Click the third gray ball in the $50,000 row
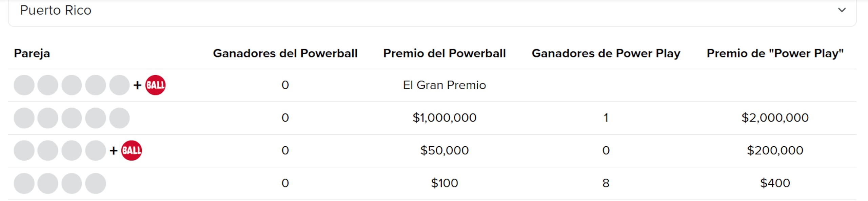Image resolution: width=868 pixels, height=201 pixels. point(71,150)
